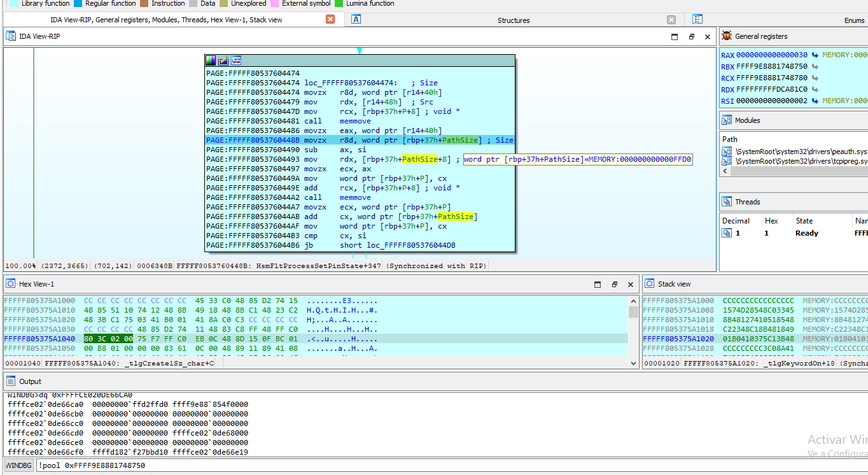Switch to the Structures tab

click(514, 20)
